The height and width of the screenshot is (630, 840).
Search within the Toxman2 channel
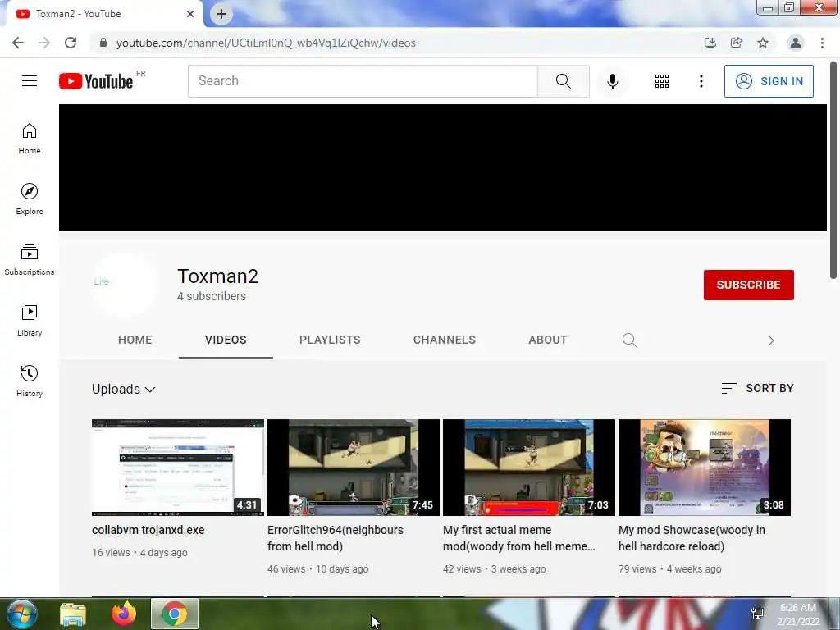tap(629, 340)
